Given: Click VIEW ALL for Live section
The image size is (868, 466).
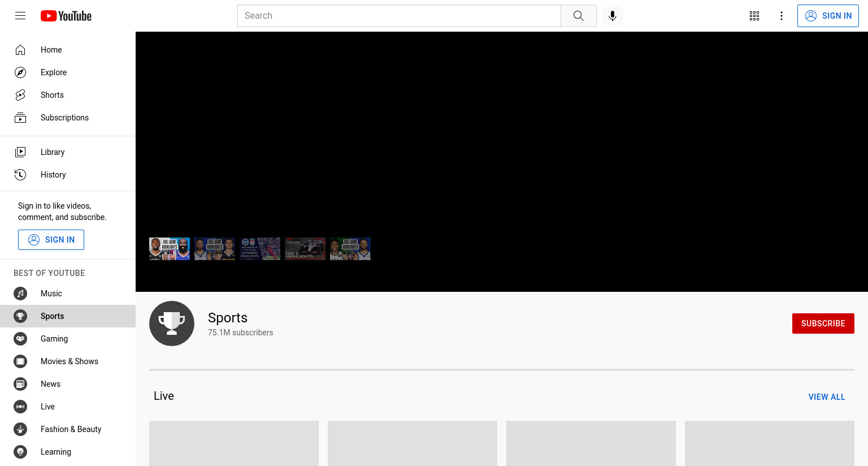Looking at the screenshot, I should (827, 397).
